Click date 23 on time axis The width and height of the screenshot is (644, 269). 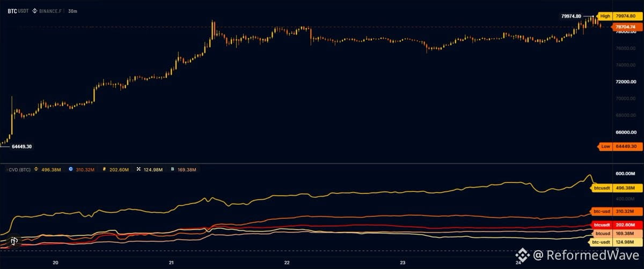[x=403, y=263]
